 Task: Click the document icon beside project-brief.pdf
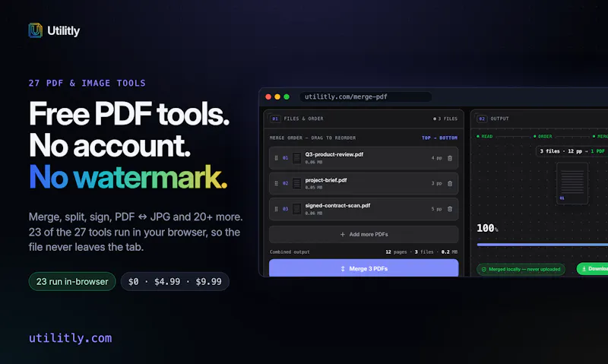pyautogui.click(x=296, y=183)
